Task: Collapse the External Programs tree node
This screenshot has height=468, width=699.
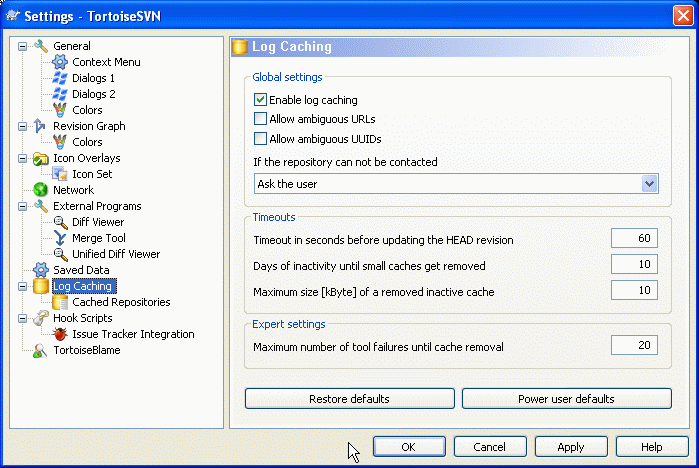Action: point(22,206)
